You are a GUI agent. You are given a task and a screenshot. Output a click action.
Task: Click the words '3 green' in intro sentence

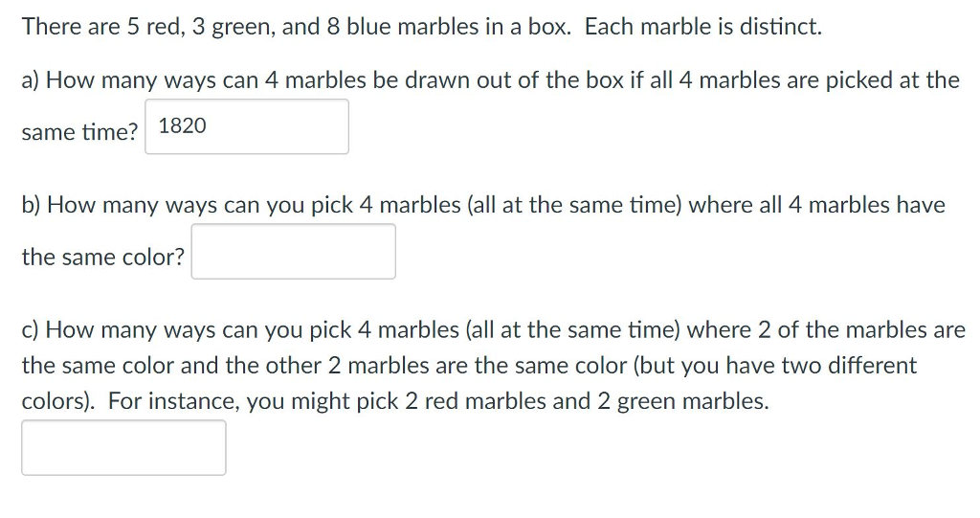point(234,28)
